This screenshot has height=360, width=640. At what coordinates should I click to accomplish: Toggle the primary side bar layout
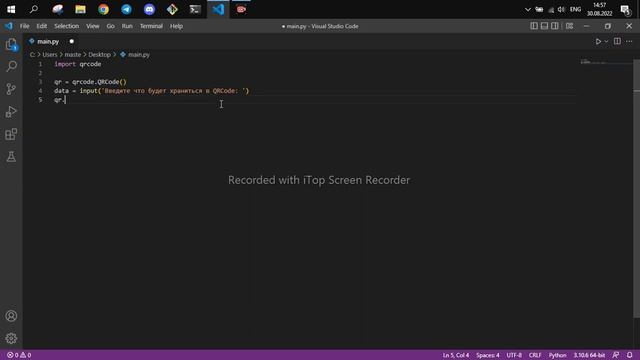click(534, 26)
